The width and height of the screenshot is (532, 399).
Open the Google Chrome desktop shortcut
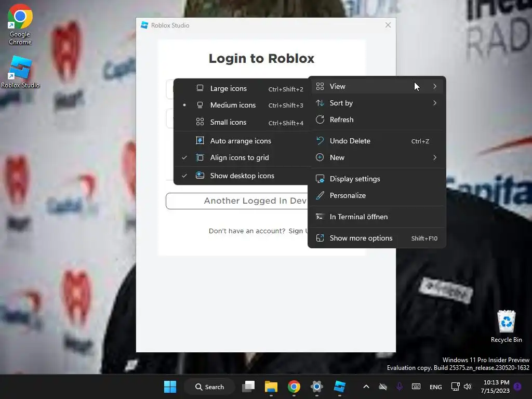point(20,24)
